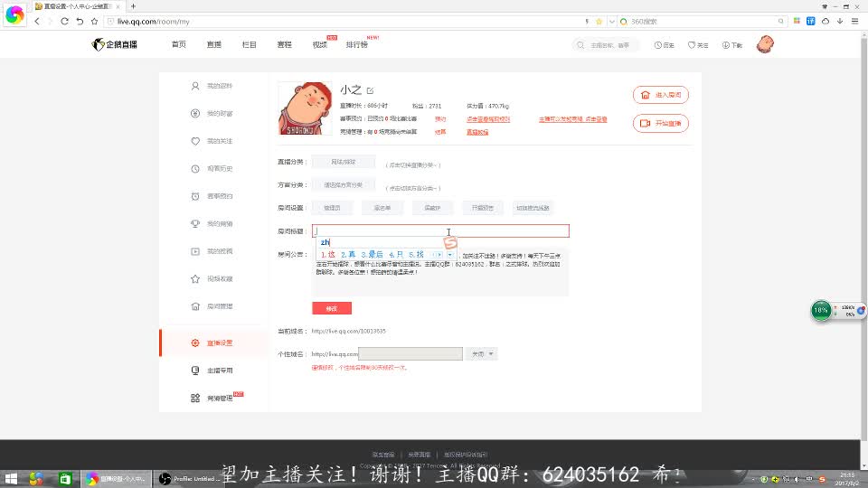This screenshot has height=488, width=868.
Task: Click the 房间标题 text input field
Action: point(440,231)
